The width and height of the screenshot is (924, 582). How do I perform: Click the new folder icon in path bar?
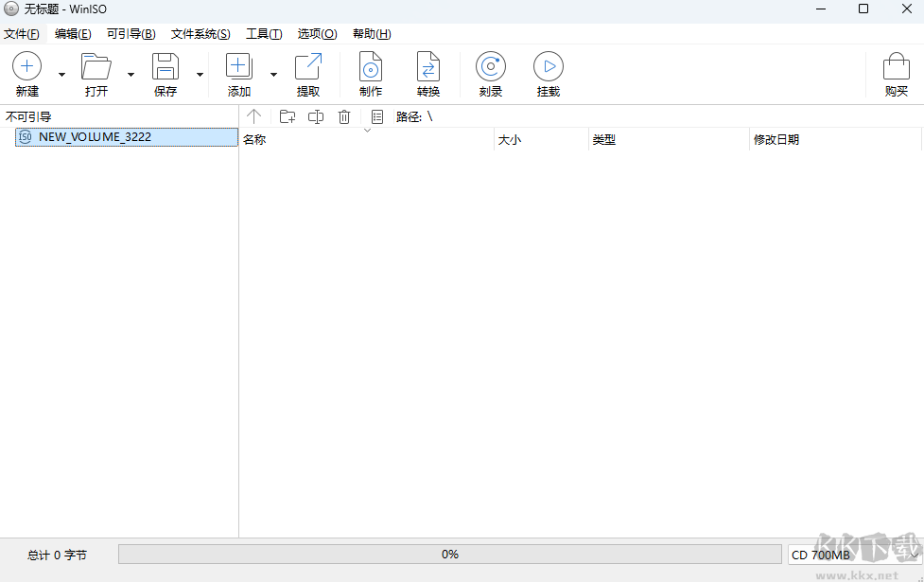tap(288, 117)
